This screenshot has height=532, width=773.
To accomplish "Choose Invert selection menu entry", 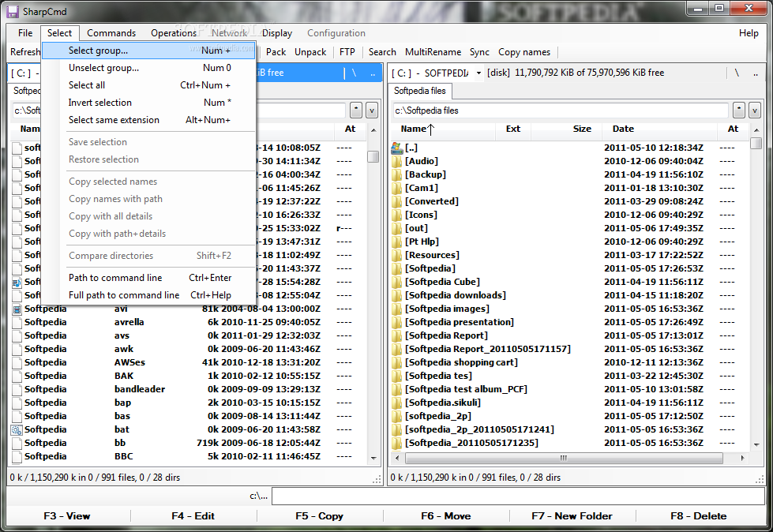I will (148, 103).
